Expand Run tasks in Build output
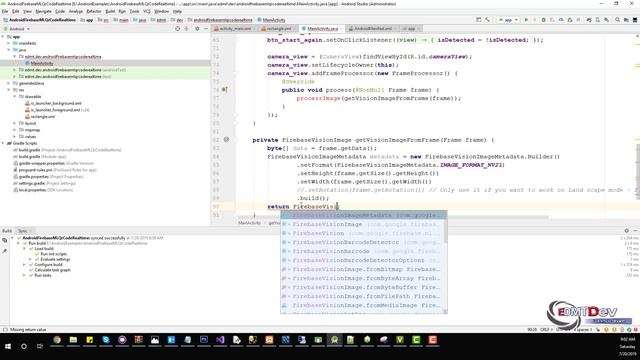This screenshot has width=640, height=360. pos(24,275)
